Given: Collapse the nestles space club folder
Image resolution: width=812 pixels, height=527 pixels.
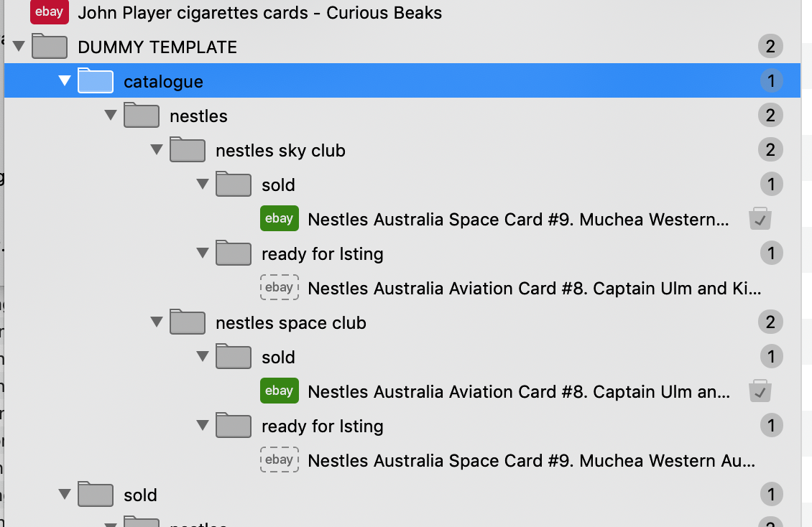Looking at the screenshot, I should (157, 322).
